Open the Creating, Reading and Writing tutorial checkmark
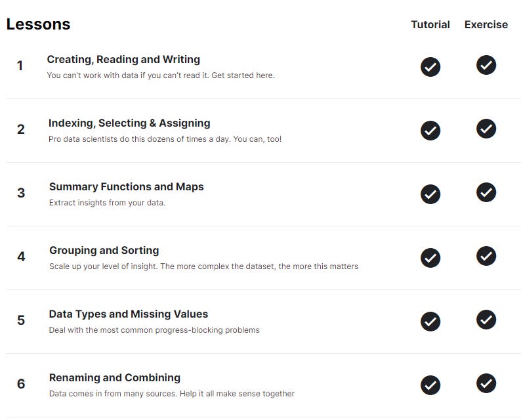 pos(430,67)
